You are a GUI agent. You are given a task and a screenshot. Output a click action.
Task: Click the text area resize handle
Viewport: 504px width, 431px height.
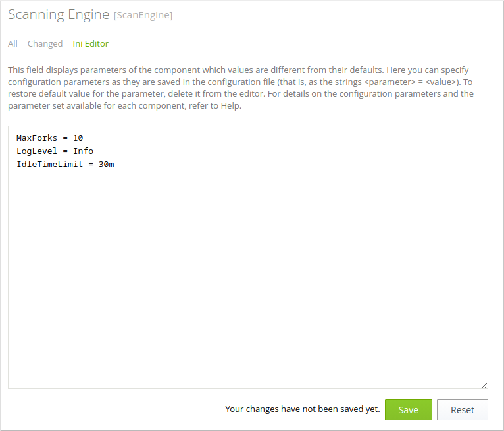coord(484,385)
